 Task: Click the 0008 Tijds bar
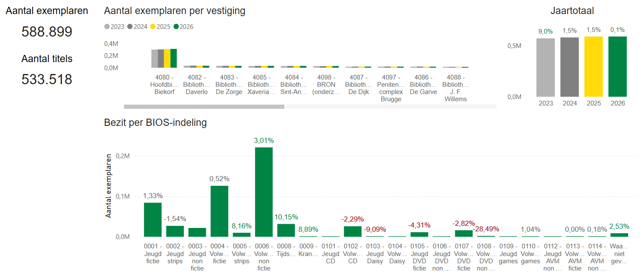286,230
